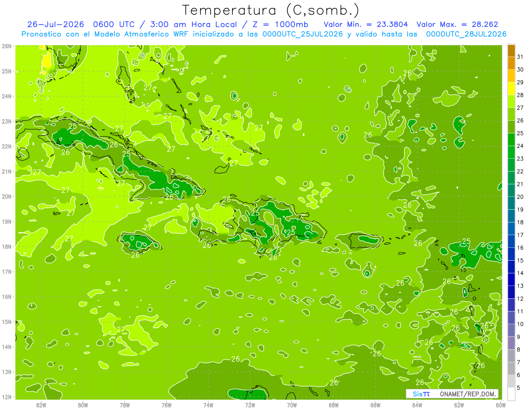Click the latitude axis label "19N"
The width and height of the screenshot is (532, 411).
(7, 222)
